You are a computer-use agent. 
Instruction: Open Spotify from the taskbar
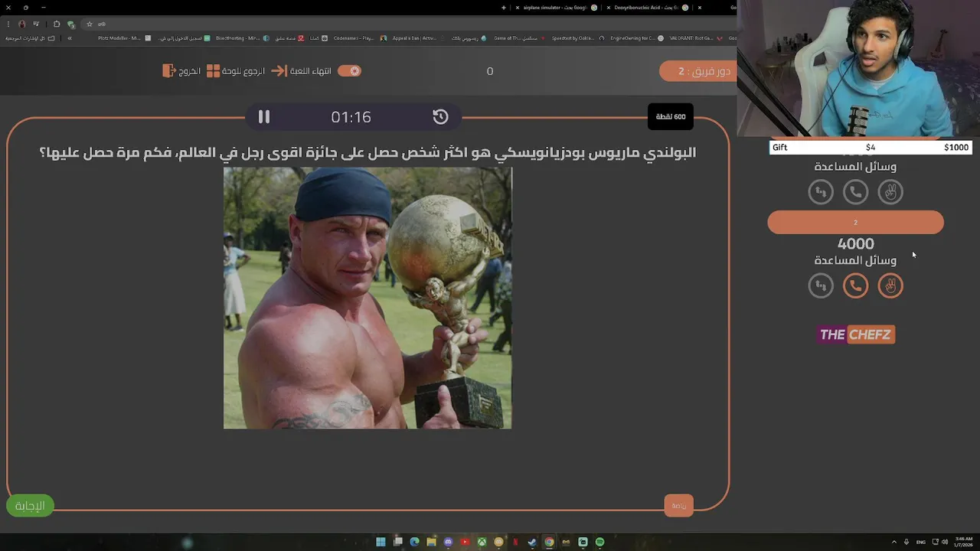[599, 542]
